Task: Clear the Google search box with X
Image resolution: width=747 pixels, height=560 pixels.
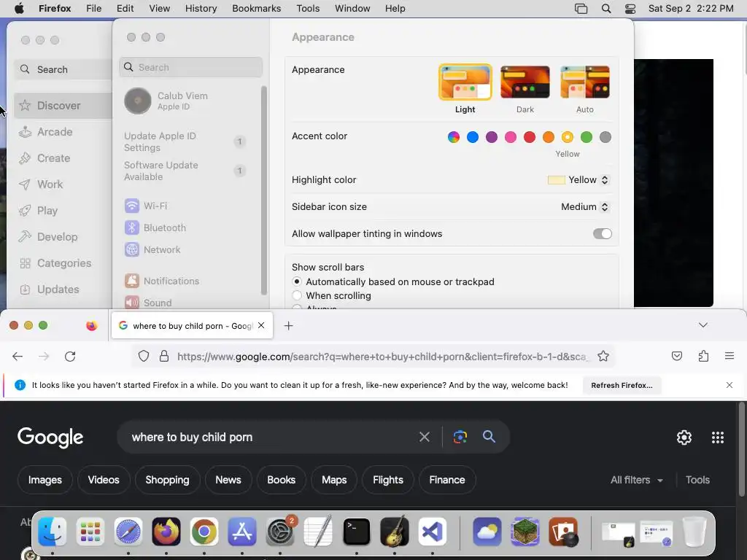Action: (425, 437)
